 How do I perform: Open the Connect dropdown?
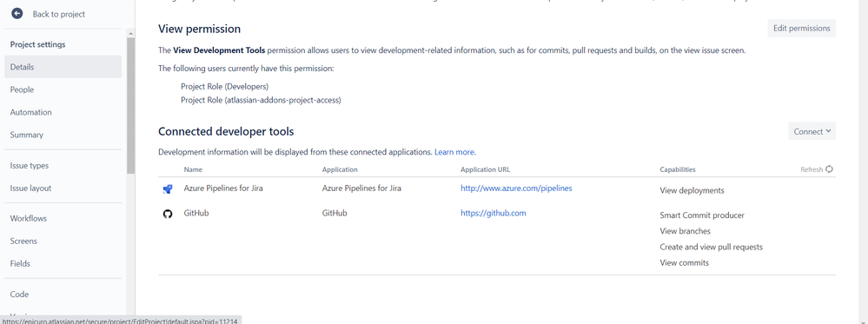point(812,131)
